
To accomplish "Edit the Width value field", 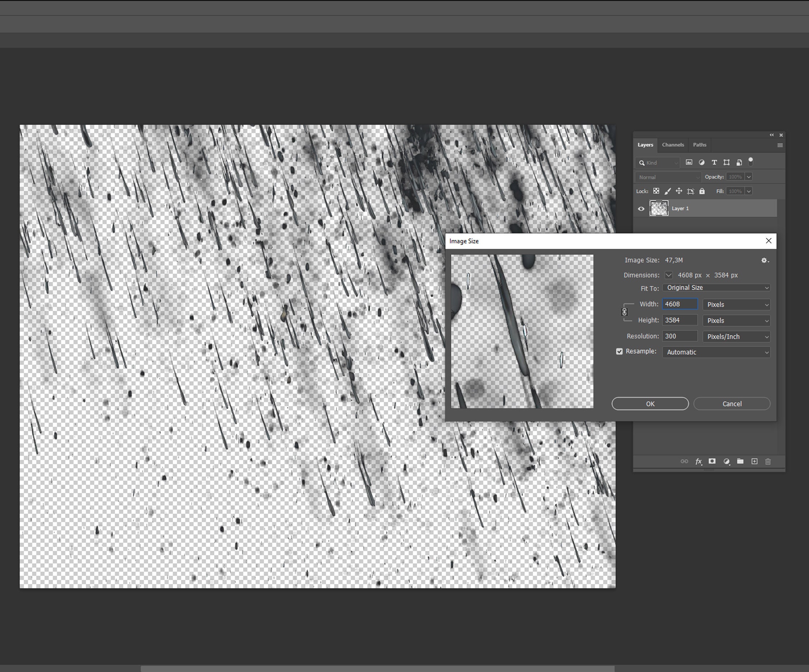I will (680, 304).
